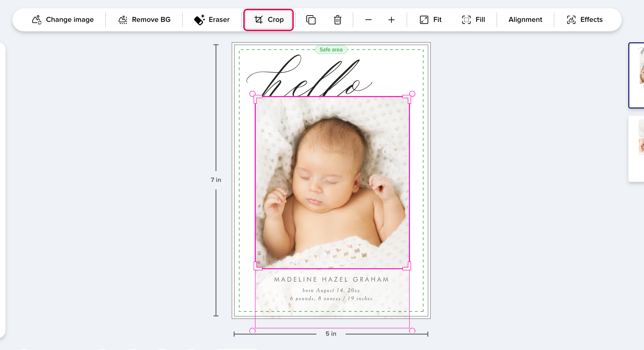Click the top-left circular crop handle
Viewport: 644px width, 350px height.
(253, 94)
